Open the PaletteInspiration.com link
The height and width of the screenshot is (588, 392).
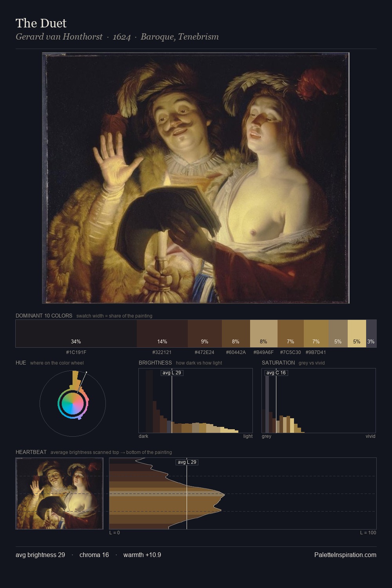(345, 555)
